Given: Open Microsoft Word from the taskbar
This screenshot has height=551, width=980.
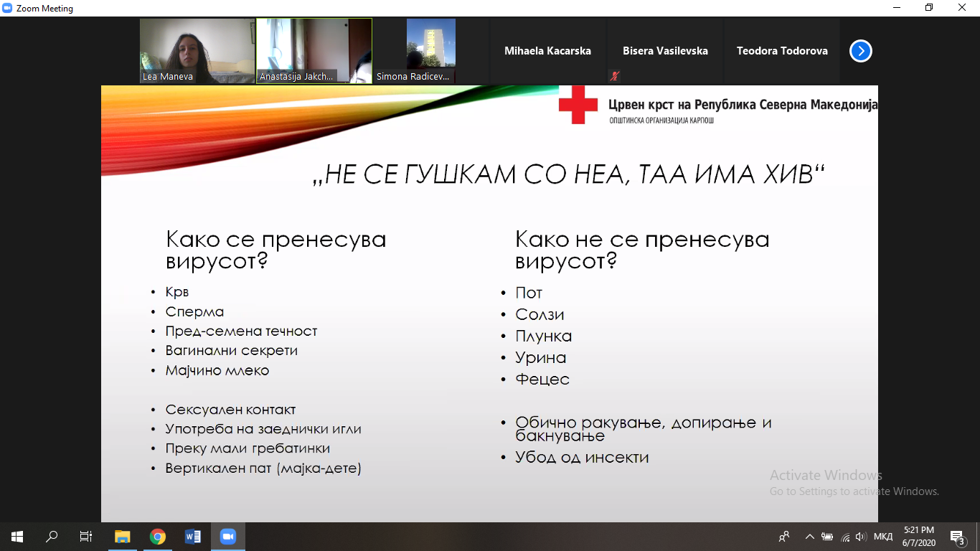Looking at the screenshot, I should click(x=193, y=537).
